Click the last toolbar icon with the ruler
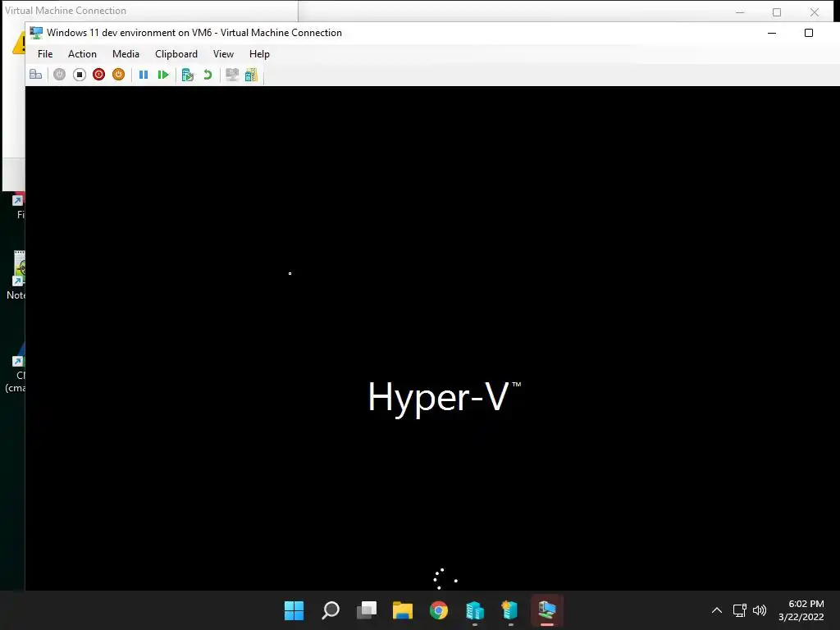The image size is (840, 630). 251,75
